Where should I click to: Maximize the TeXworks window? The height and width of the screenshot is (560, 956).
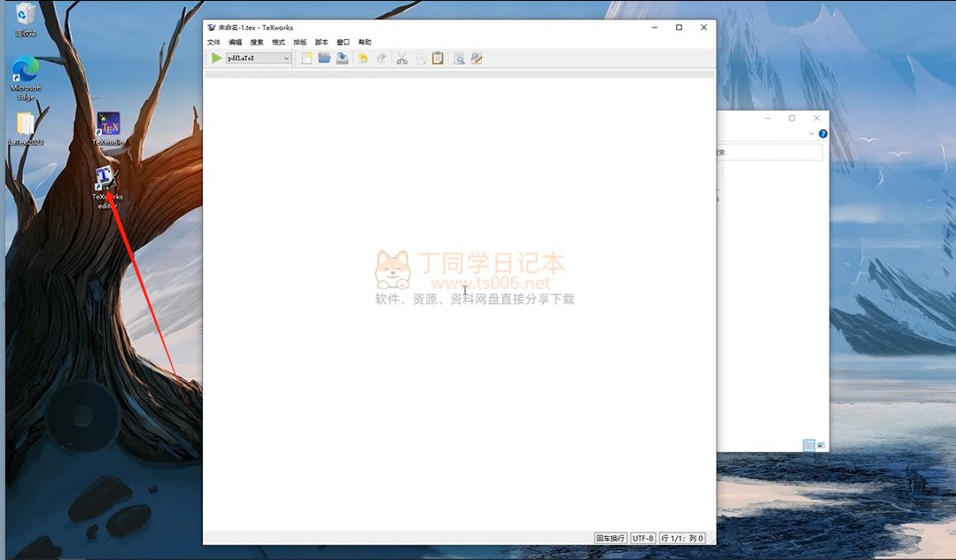coord(680,27)
